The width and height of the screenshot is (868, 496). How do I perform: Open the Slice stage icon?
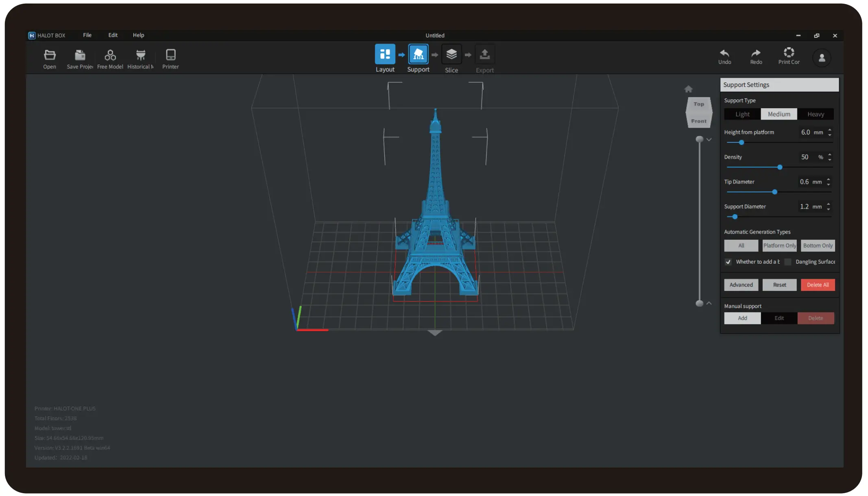point(451,55)
